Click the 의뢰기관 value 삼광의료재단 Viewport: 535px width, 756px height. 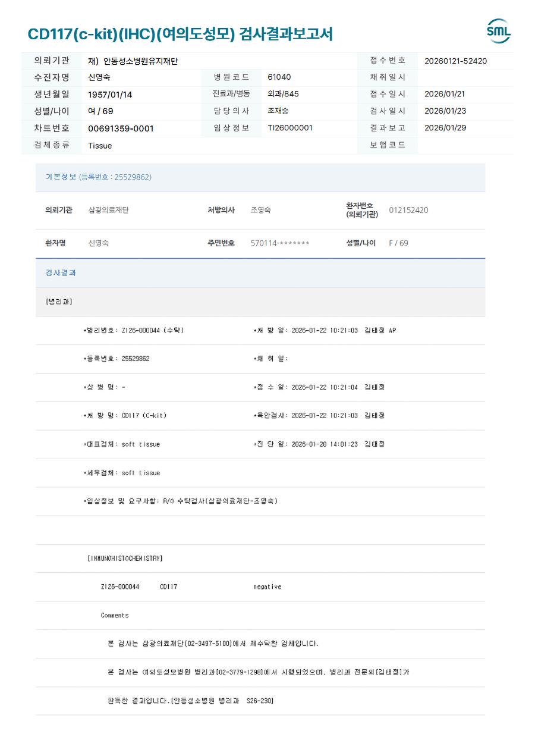(108, 210)
